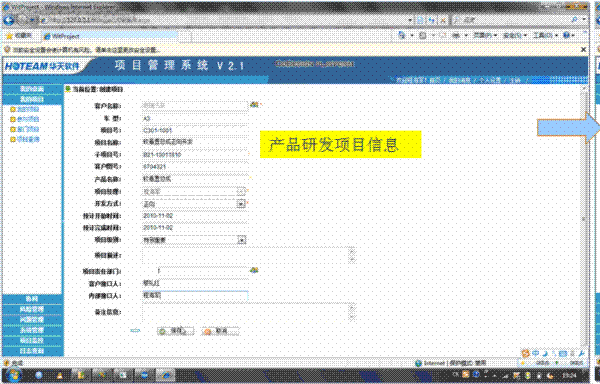Click the Internet zone globe in status bar
Viewport: 600px width, 384px height.
(x=419, y=363)
